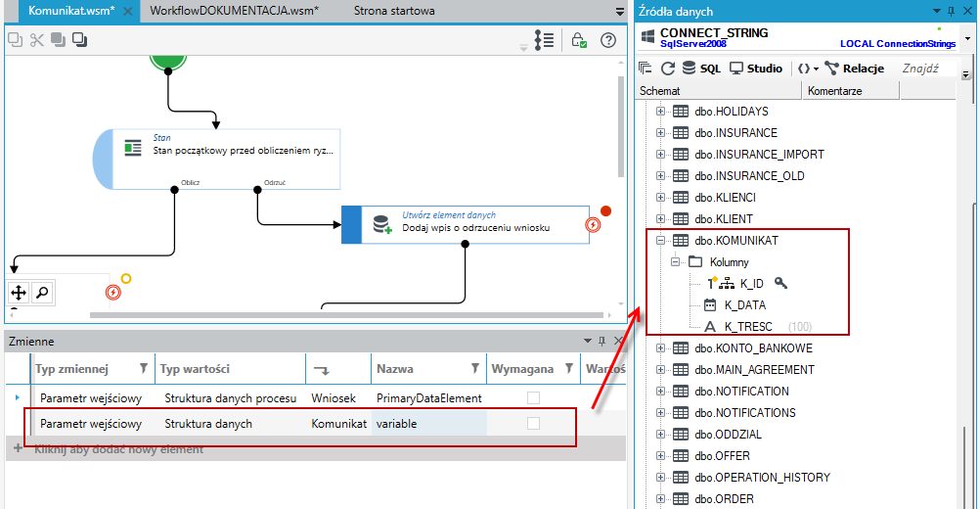This screenshot has height=509, width=980.
Task: Click the Komentarze column header
Action: coord(851,91)
